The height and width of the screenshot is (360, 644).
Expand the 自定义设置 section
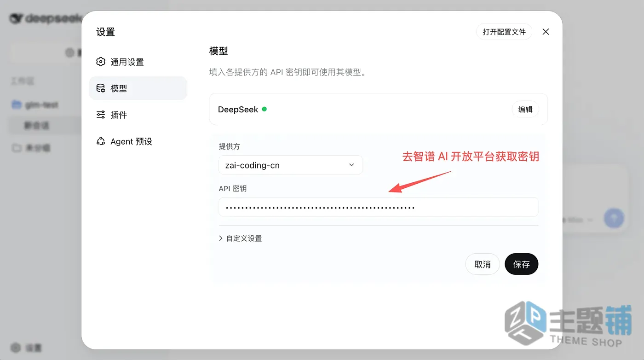(x=240, y=238)
